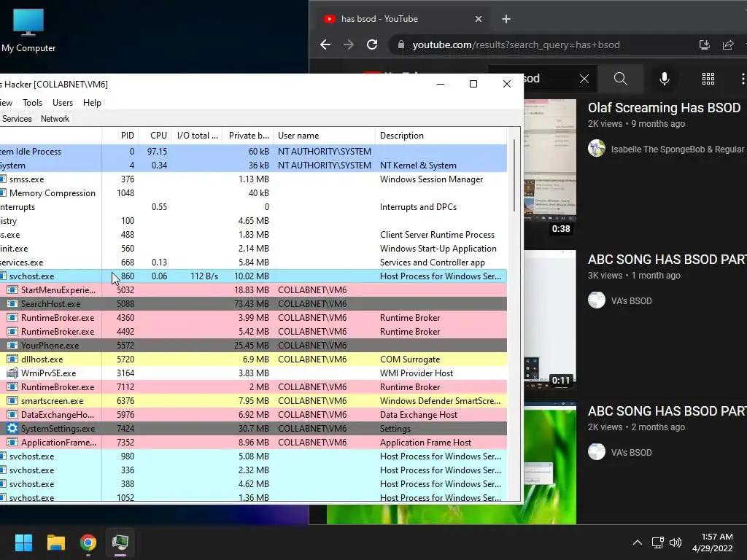Open the Tools menu in Process Hacker
Viewport: 747px width, 560px height.
[x=32, y=103]
